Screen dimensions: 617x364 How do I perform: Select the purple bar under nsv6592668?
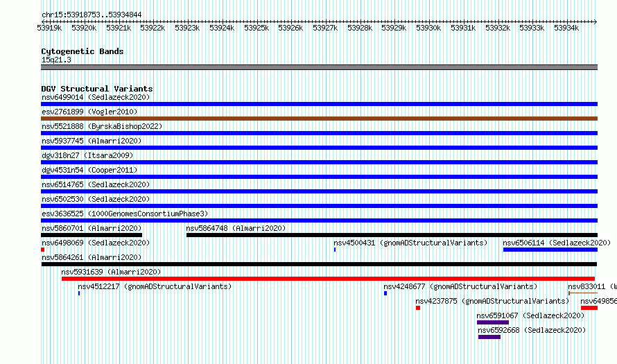point(489,337)
